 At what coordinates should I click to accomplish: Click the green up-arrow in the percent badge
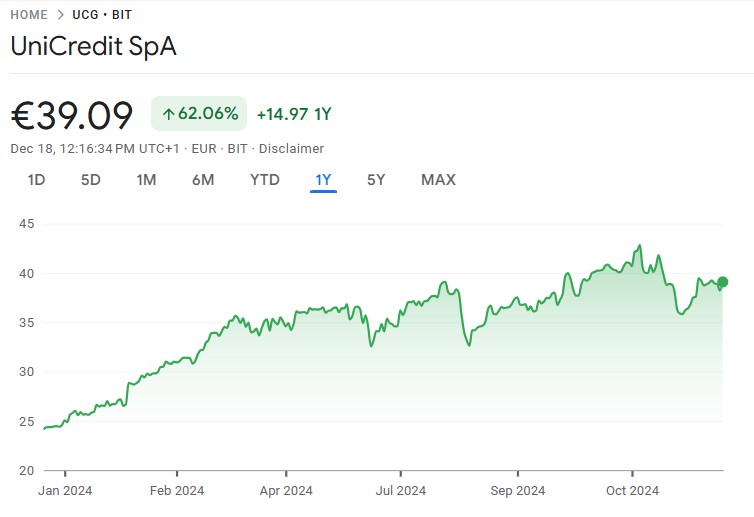(168, 114)
